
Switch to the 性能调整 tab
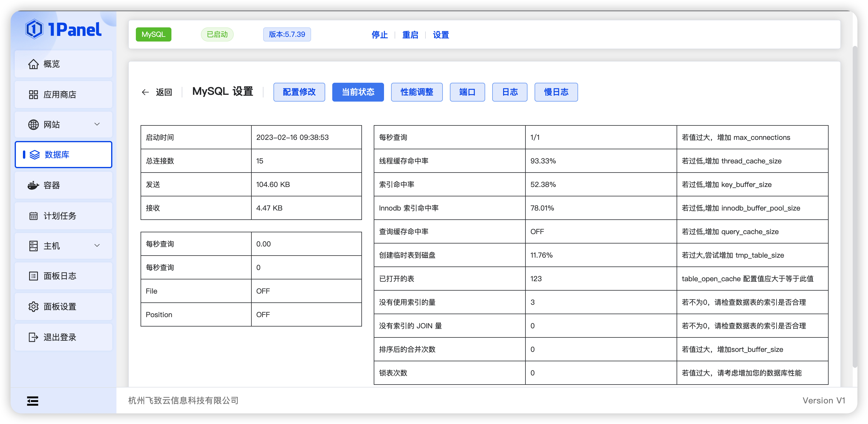pos(416,92)
